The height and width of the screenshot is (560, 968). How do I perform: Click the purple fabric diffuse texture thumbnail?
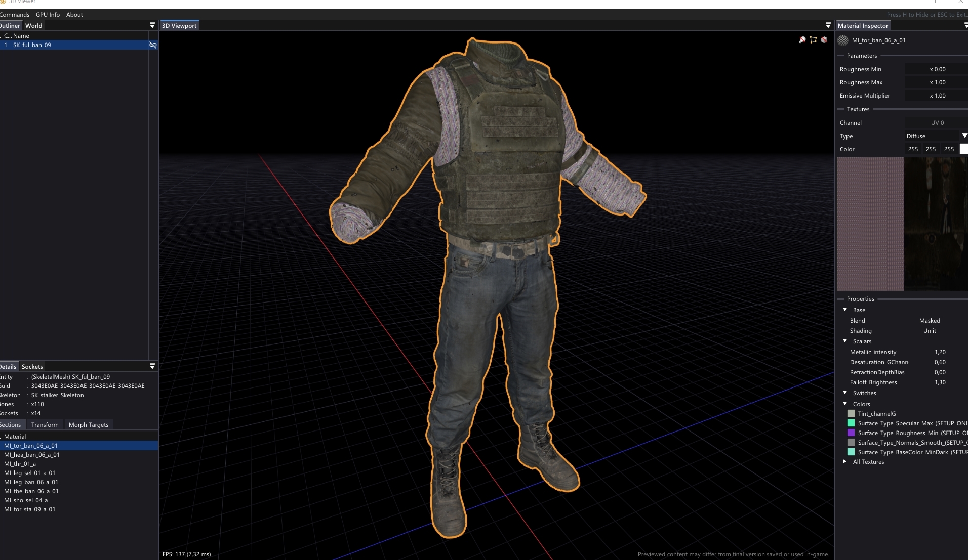pyautogui.click(x=870, y=224)
